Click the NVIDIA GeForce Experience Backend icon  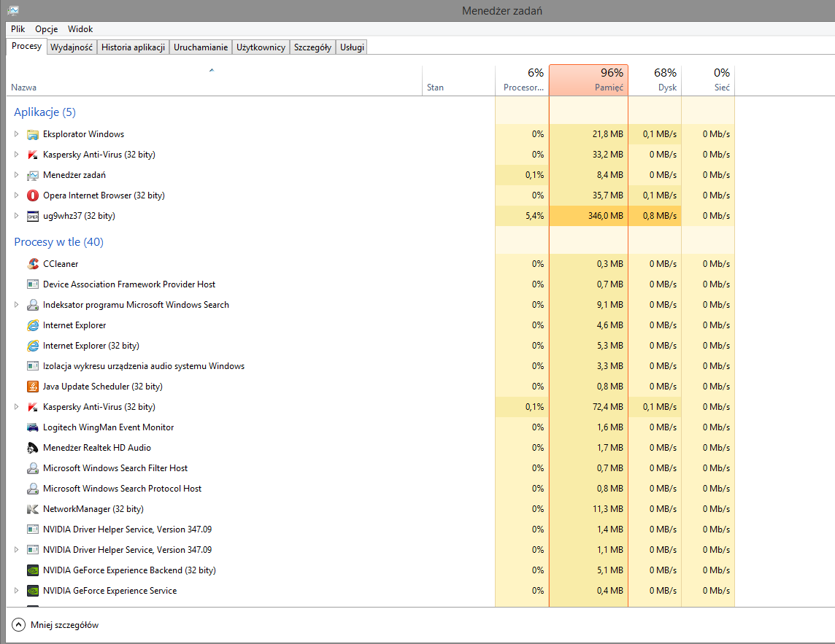(33, 570)
